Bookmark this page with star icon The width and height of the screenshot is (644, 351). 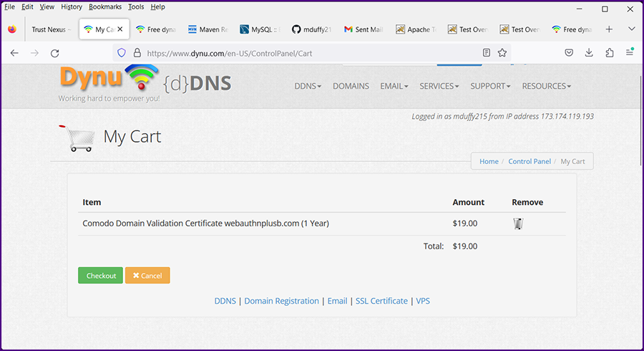click(x=502, y=53)
